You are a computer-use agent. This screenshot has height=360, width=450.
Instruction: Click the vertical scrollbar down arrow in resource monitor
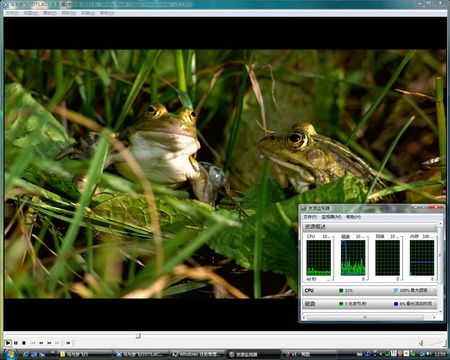(441, 311)
